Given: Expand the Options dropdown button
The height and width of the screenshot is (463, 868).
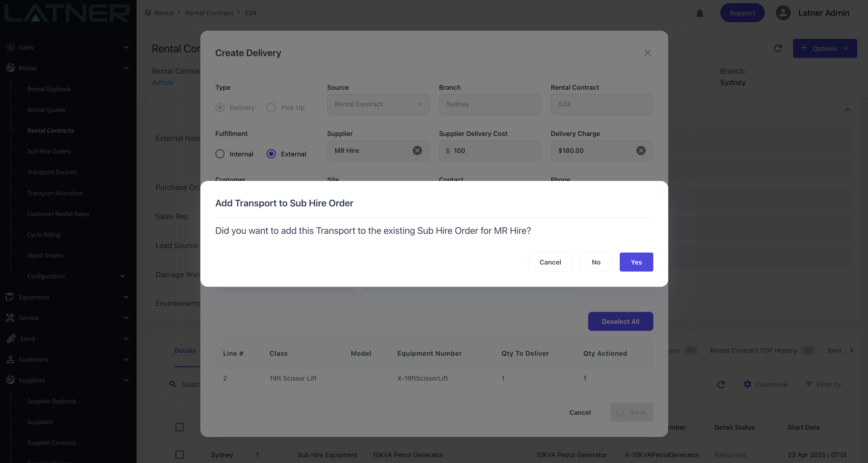Looking at the screenshot, I should tap(825, 49).
